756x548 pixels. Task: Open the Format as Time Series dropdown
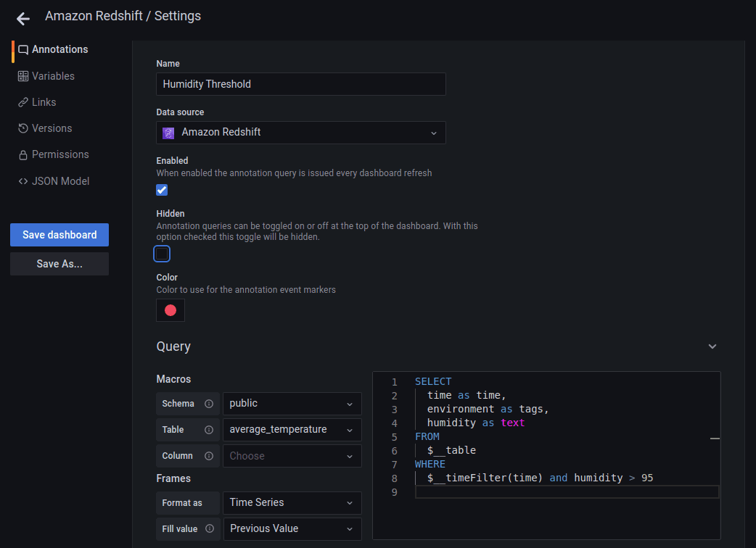pos(292,502)
